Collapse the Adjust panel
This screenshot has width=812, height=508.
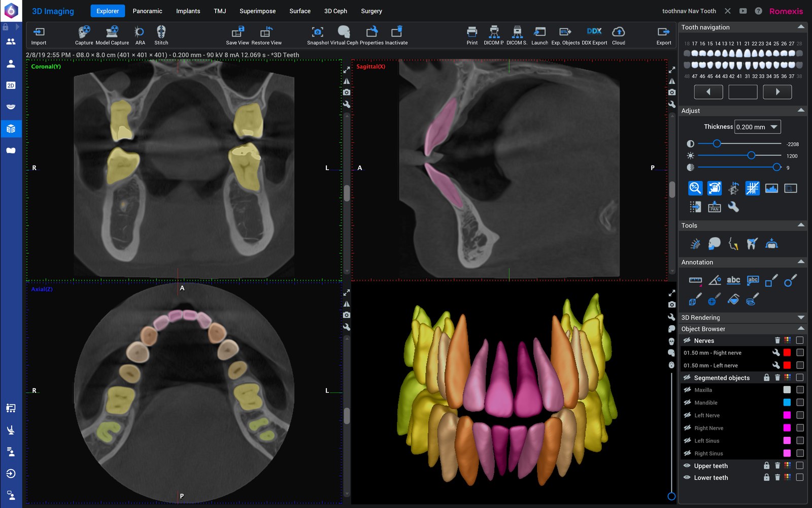(801, 110)
